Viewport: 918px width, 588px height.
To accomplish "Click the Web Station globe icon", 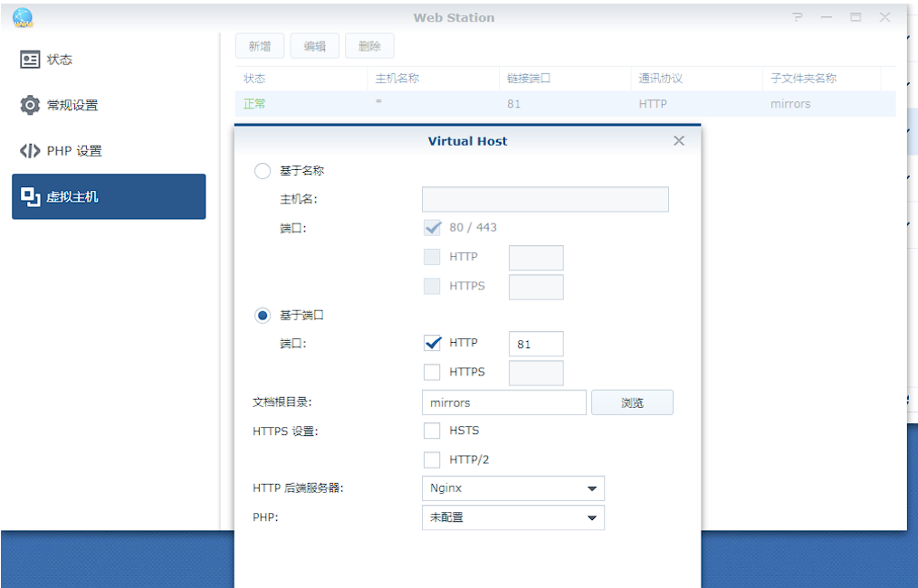I will tap(24, 17).
